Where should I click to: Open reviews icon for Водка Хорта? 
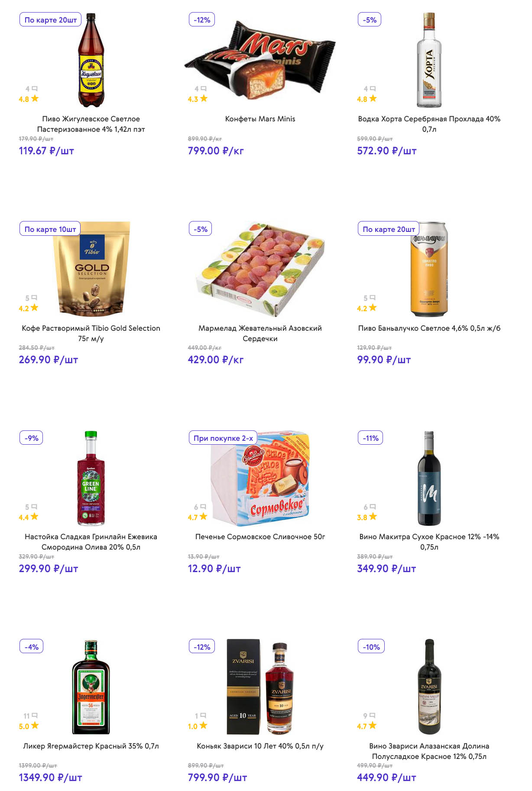pyautogui.click(x=373, y=89)
